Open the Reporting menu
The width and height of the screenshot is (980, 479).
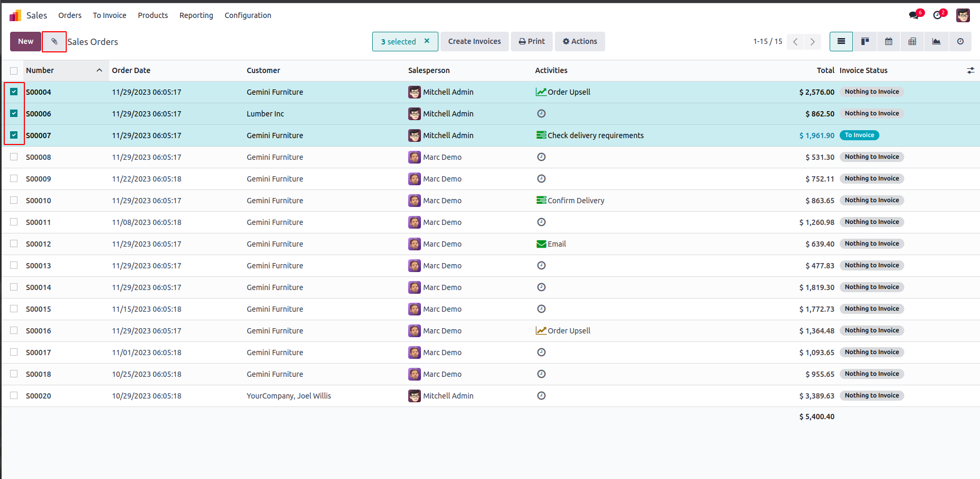tap(196, 15)
